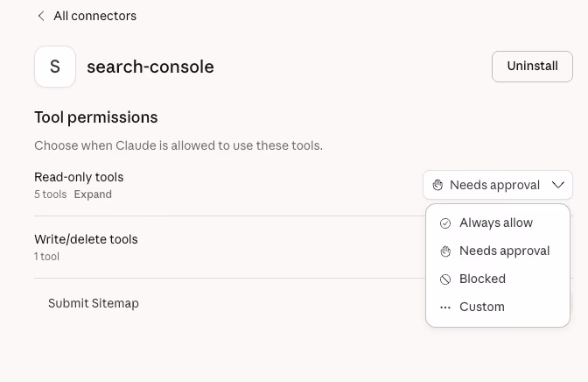Choose Blocked from the permission menu

pyautogui.click(x=498, y=279)
